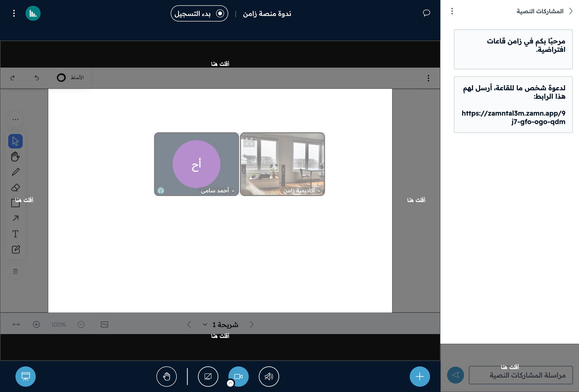Toggle the webcam camera button

point(238,376)
